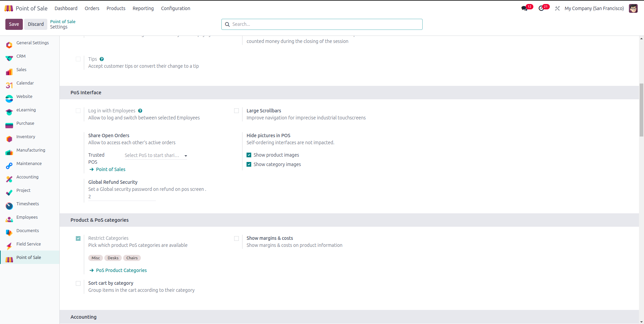This screenshot has height=324, width=644.
Task: Toggle Show margins & costs checkbox
Action: point(236,238)
